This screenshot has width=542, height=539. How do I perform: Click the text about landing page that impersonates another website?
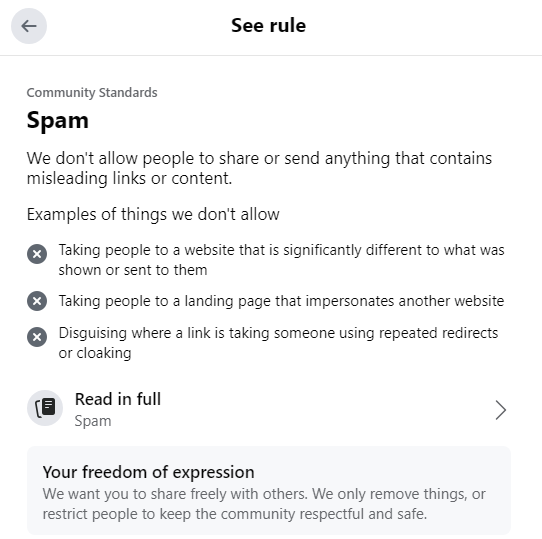281,301
